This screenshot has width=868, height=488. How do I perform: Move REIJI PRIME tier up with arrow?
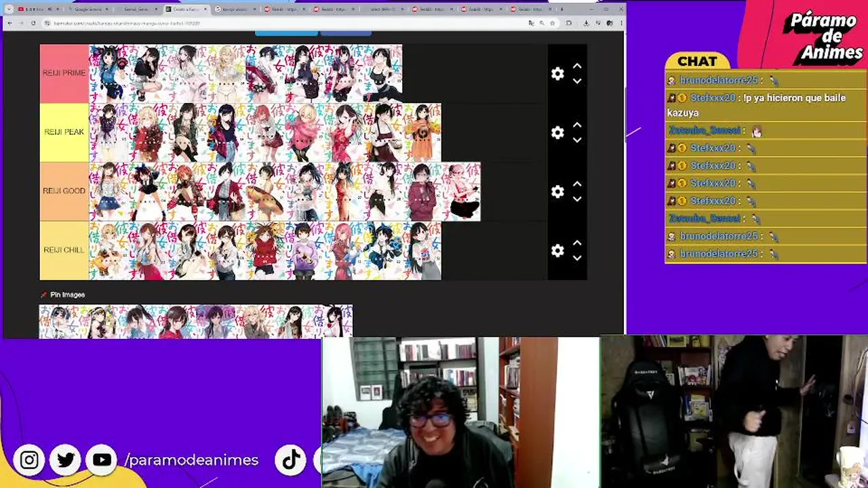point(577,66)
